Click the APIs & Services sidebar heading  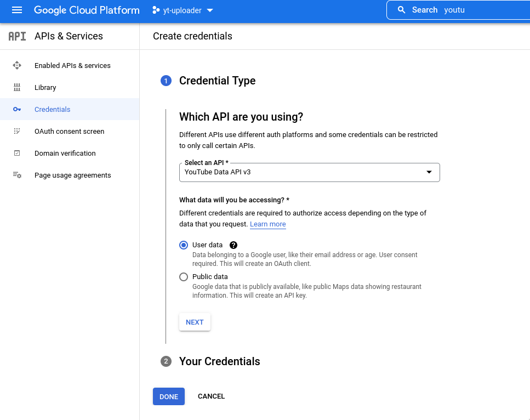pos(69,36)
